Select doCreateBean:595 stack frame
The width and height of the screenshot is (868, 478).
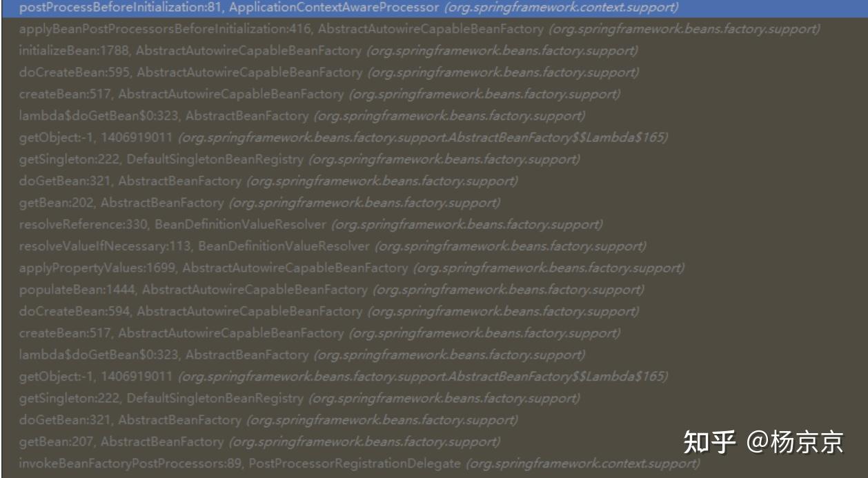(434, 72)
